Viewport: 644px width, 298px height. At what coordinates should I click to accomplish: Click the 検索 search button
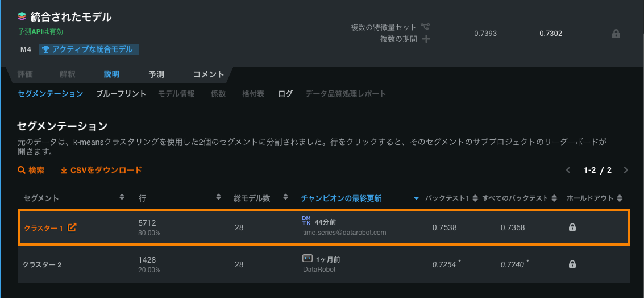pos(31,170)
